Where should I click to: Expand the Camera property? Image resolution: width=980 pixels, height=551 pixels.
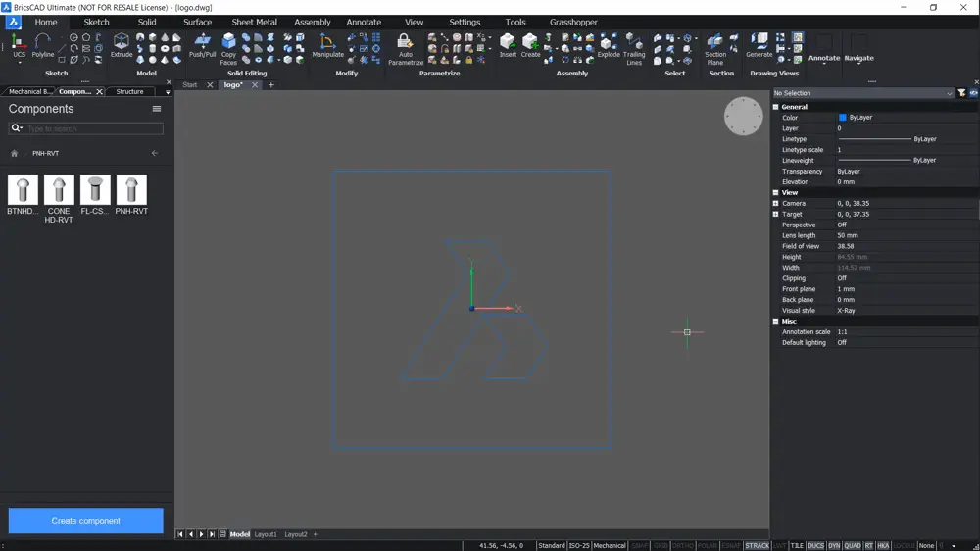(x=775, y=203)
